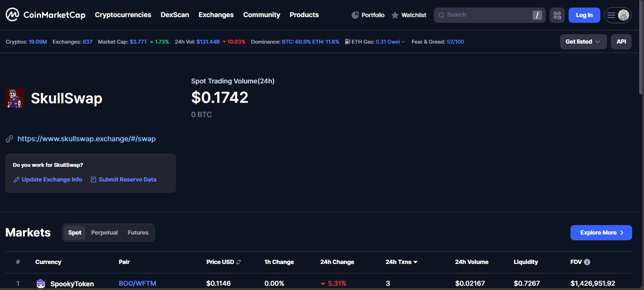This screenshot has width=644, height=290.
Task: Open the Cryptocurrencies menu
Action: [x=123, y=15]
